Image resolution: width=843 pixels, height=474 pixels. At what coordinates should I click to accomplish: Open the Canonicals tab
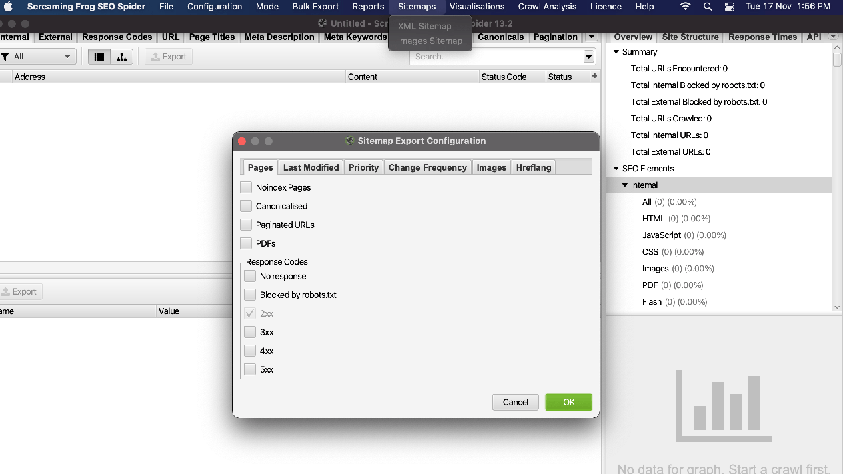(501, 37)
